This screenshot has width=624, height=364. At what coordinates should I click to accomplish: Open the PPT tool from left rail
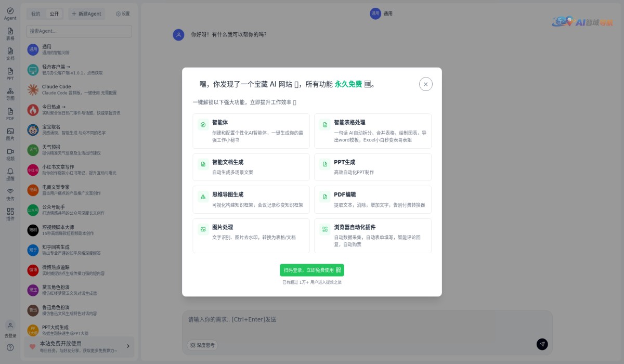(x=10, y=74)
